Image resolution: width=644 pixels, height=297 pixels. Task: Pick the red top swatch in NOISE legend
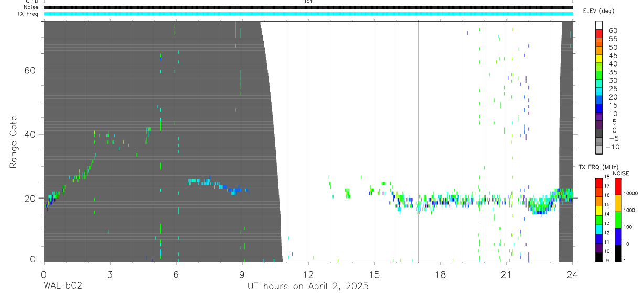pos(618,186)
